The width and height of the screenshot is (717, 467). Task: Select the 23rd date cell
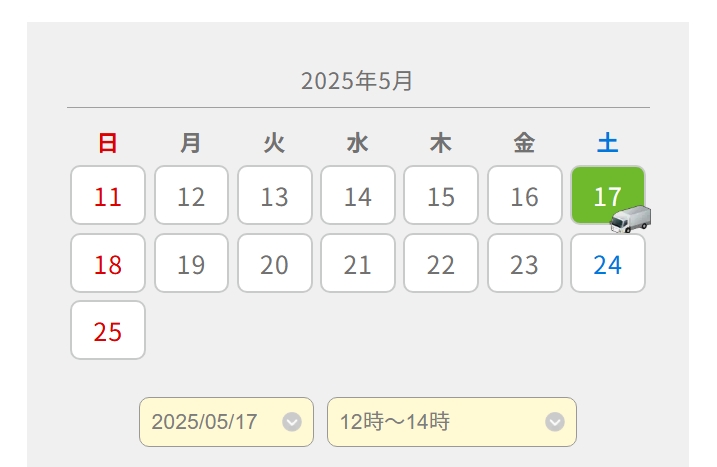point(525,263)
